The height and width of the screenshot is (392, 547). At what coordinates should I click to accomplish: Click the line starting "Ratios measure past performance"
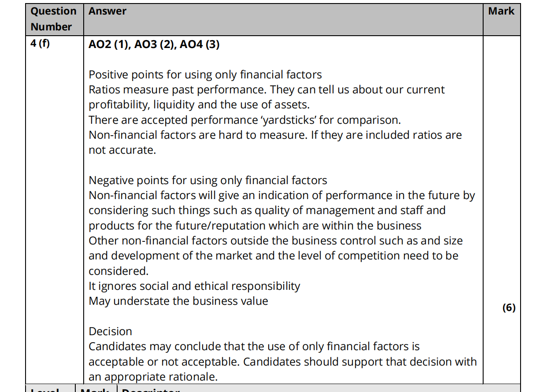click(x=266, y=90)
